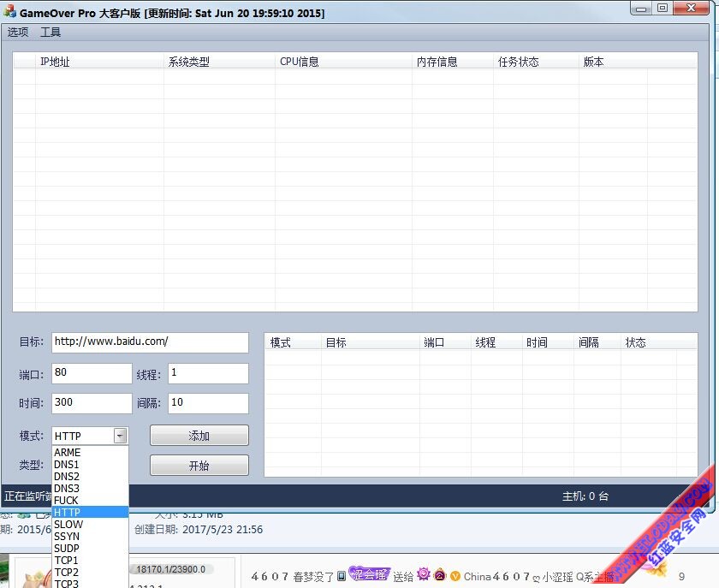The image size is (719, 588).
Task: Select TCP1 in the mode list
Action: pos(90,560)
